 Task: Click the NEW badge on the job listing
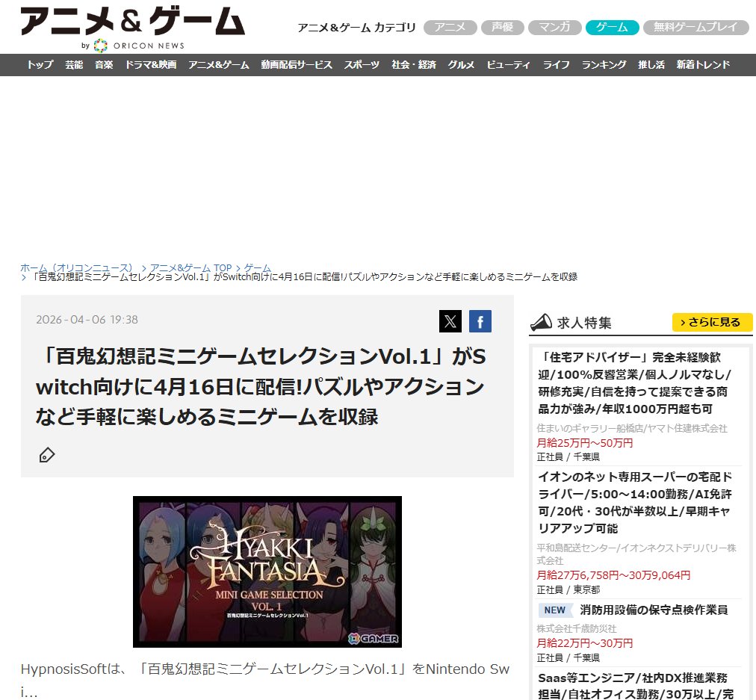[x=555, y=610]
